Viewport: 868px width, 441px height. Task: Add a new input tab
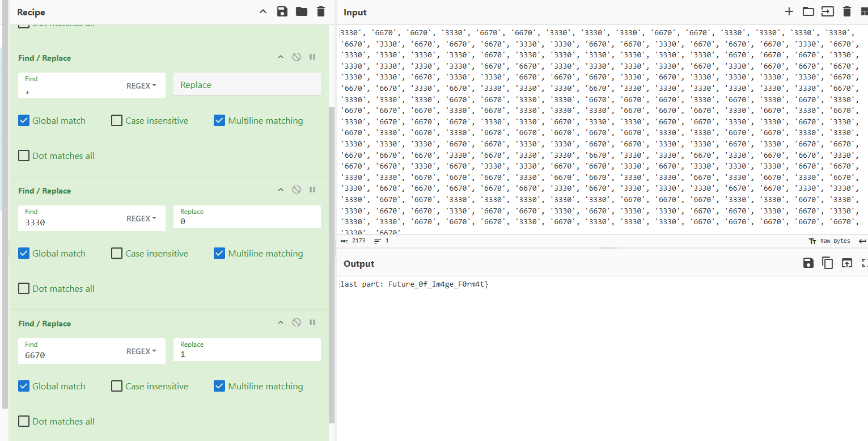(x=789, y=12)
